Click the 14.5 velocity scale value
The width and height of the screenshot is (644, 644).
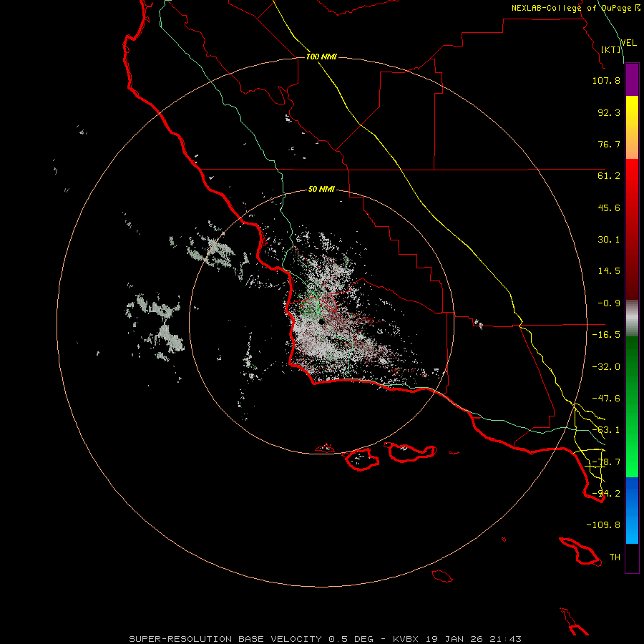[x=609, y=271]
